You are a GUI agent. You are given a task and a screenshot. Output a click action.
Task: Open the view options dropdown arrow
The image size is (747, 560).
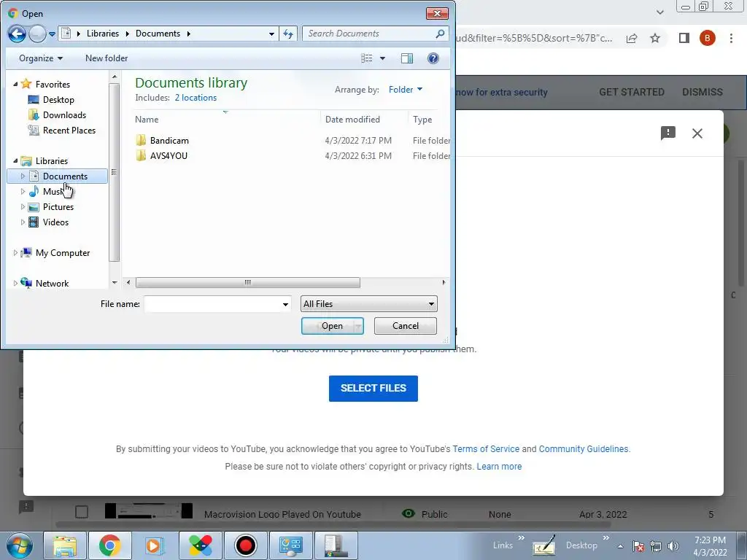(x=382, y=58)
